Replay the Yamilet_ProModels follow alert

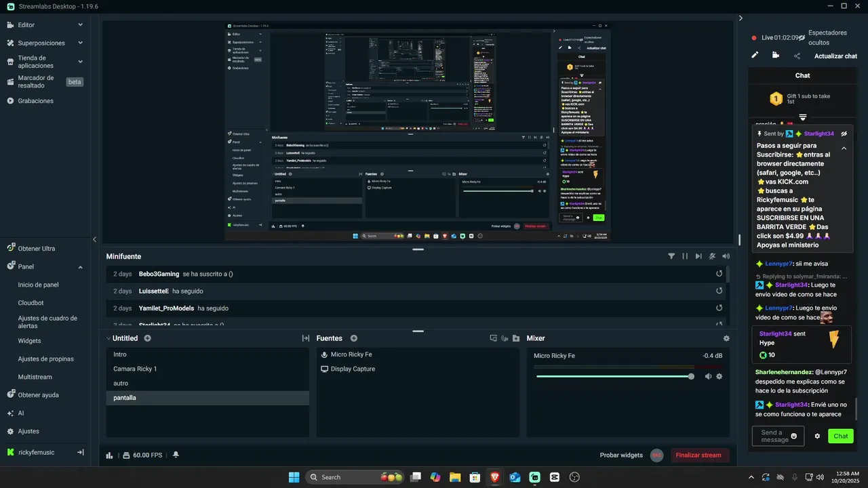(x=719, y=308)
